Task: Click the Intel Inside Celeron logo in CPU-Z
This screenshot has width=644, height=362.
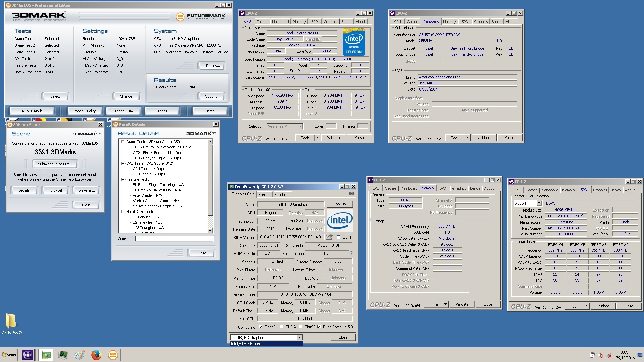Action: [x=354, y=42]
